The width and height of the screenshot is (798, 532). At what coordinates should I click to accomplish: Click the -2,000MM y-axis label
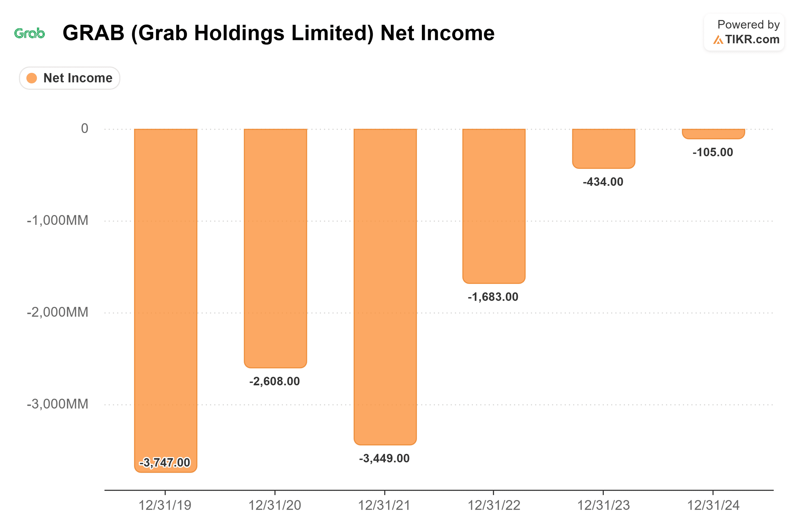click(x=57, y=312)
